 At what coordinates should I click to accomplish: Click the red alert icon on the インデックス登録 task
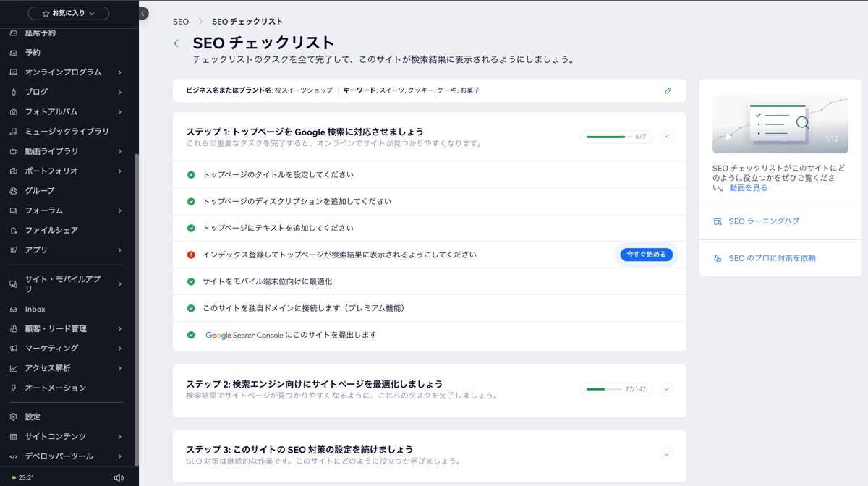(x=191, y=255)
